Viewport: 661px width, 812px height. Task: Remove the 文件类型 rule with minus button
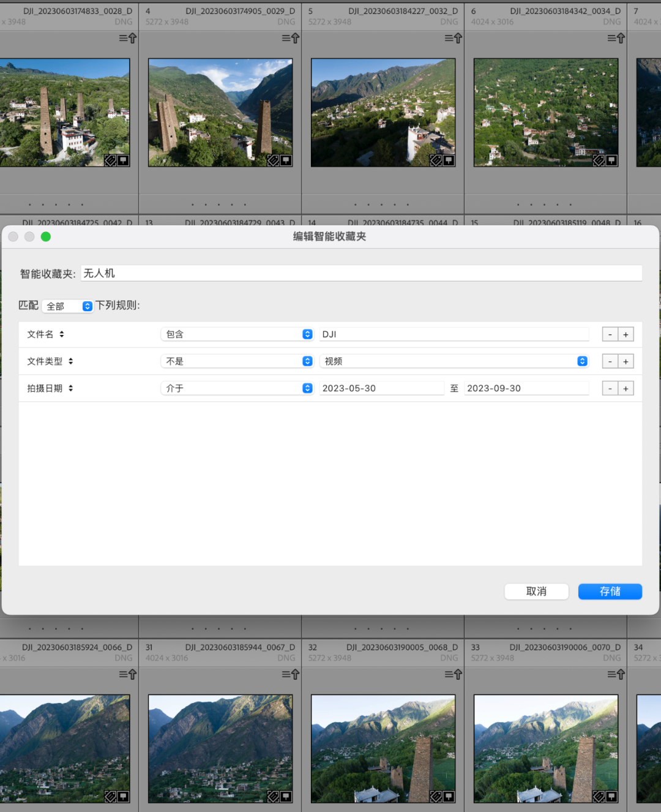(610, 361)
